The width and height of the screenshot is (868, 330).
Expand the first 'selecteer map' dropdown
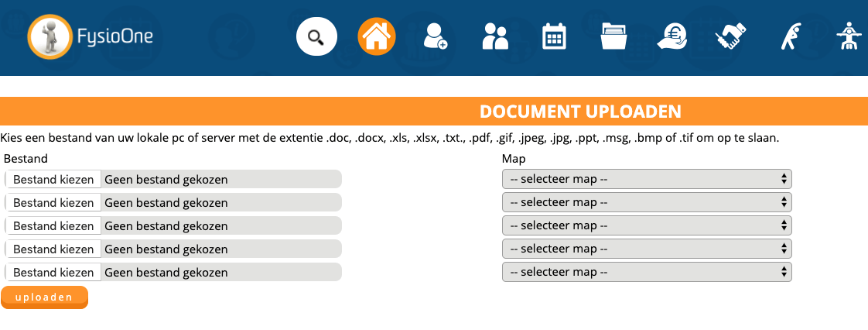pyautogui.click(x=647, y=180)
